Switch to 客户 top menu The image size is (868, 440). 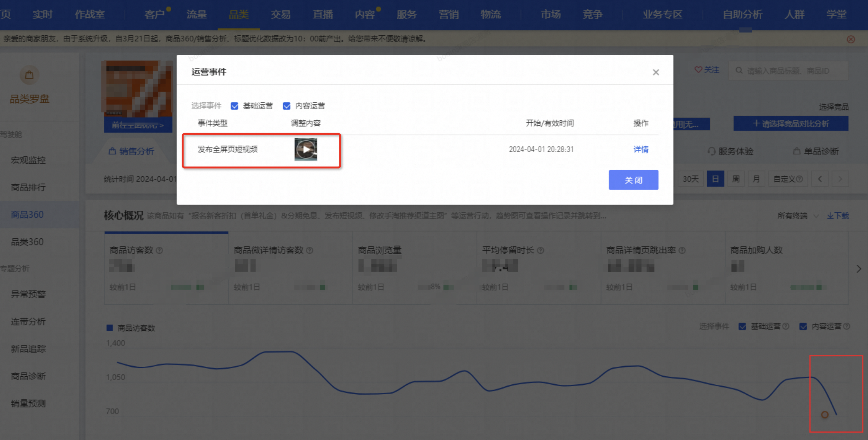[x=154, y=14]
